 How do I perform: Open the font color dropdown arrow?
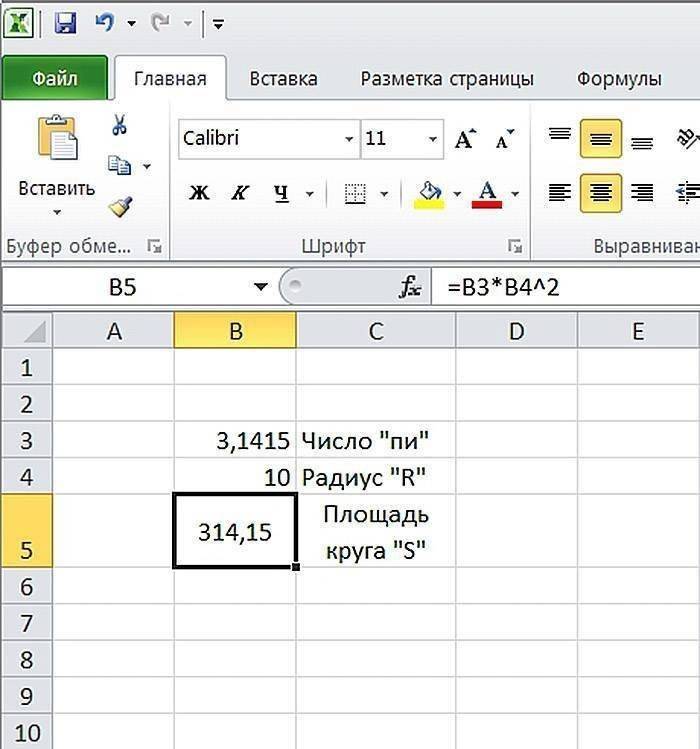pos(515,194)
